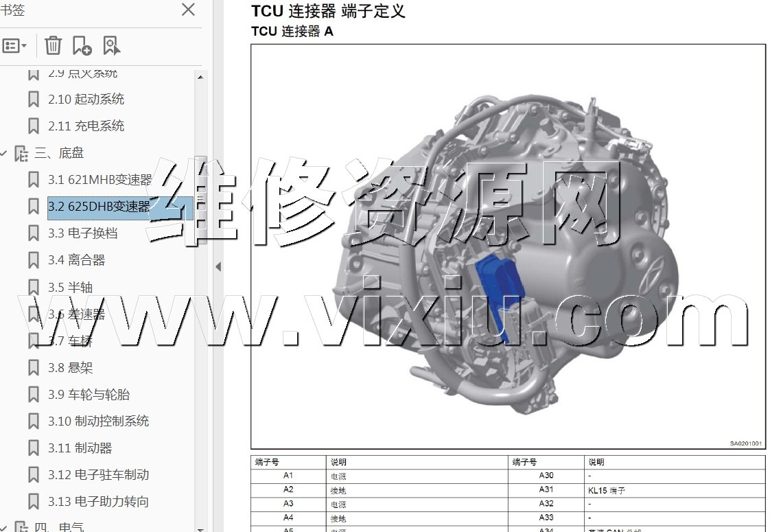Image resolution: width=770 pixels, height=532 pixels.
Task: Click bookmark icon beside 3.12 电子驻车制动
Action: [x=33, y=475]
